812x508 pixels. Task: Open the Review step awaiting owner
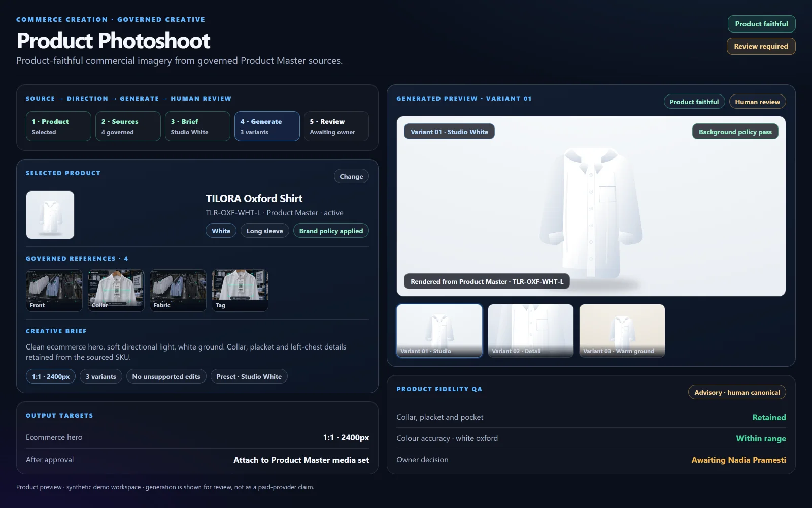[x=336, y=126]
